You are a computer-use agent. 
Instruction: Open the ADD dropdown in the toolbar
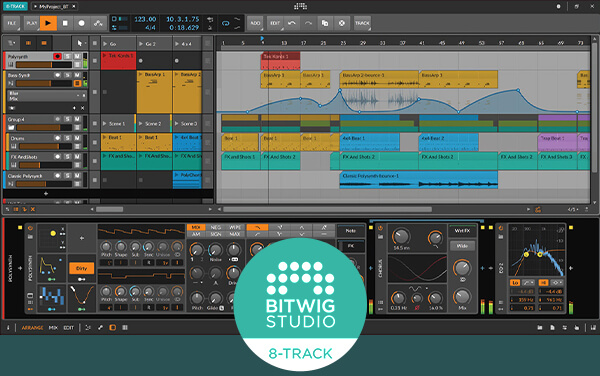[255, 23]
